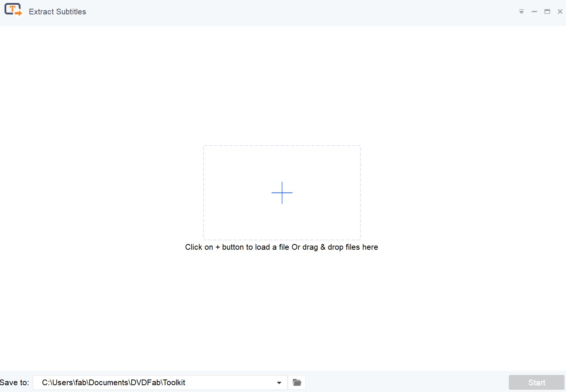Click the C:\Users\fab\Documents\DVDFab\Toolkit path text

114,383
